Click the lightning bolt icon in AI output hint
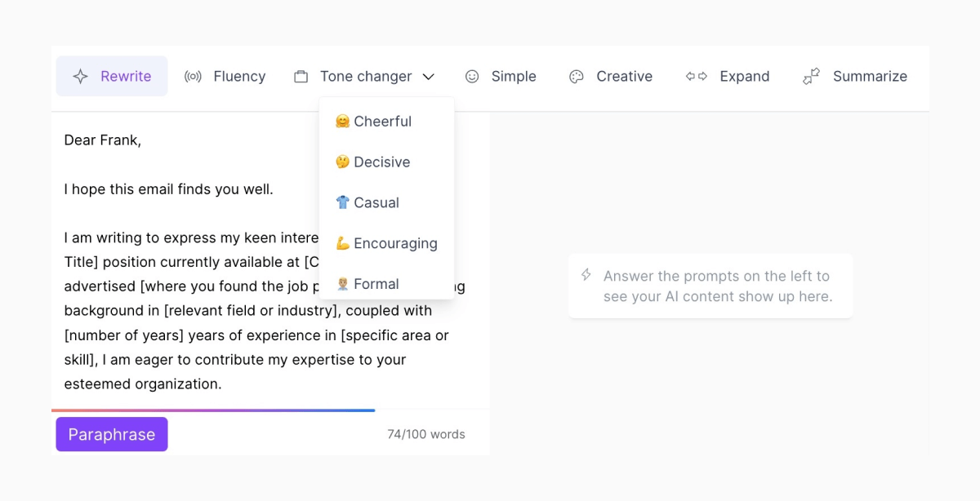Image resolution: width=980 pixels, height=501 pixels. click(586, 275)
